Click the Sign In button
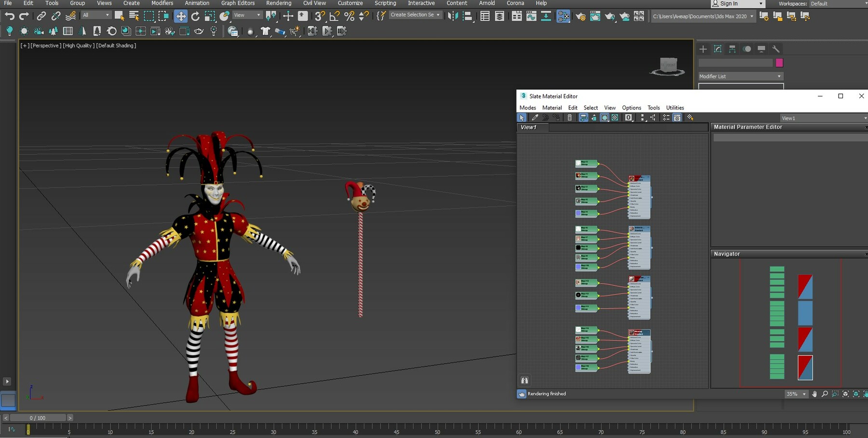868x438 pixels. 729,4
